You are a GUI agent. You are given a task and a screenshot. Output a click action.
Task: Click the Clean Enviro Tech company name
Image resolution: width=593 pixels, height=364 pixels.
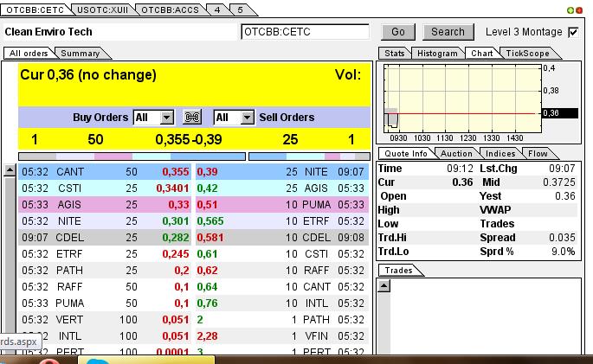48,32
